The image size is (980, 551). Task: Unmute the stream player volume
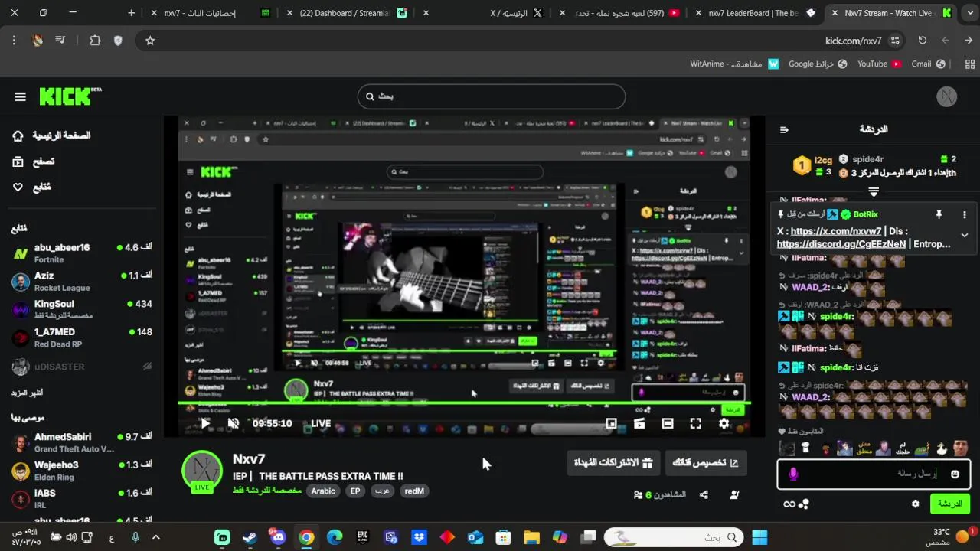tap(234, 423)
